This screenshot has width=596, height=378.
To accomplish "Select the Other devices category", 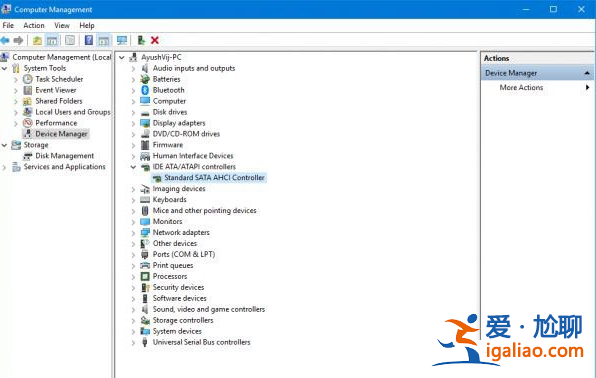I will (x=174, y=243).
